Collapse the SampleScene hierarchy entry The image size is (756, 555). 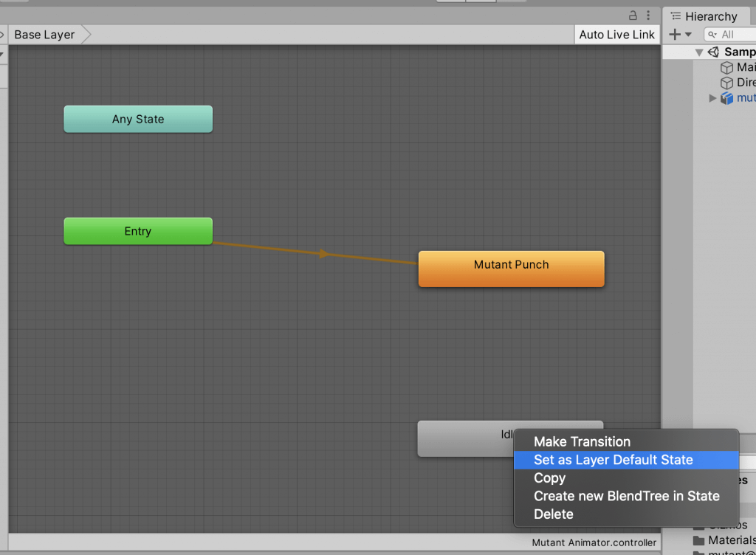(698, 51)
